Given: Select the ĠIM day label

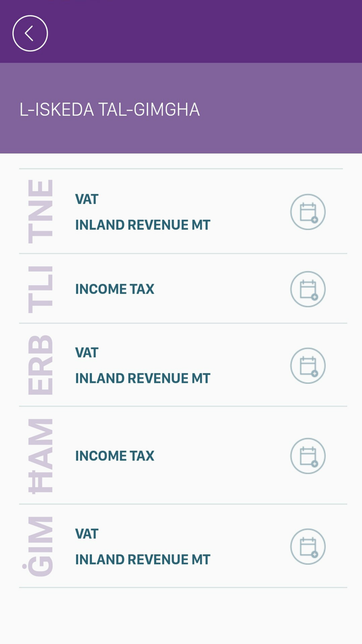Looking at the screenshot, I should [38, 546].
